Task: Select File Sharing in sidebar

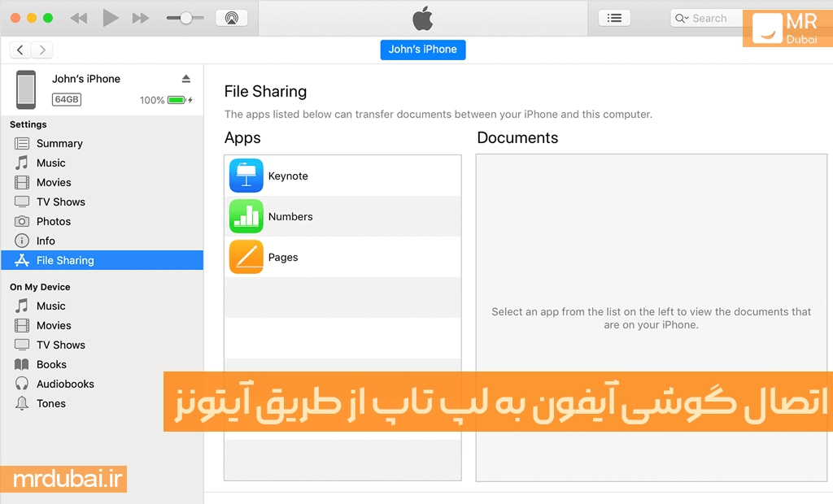Action: pos(102,260)
